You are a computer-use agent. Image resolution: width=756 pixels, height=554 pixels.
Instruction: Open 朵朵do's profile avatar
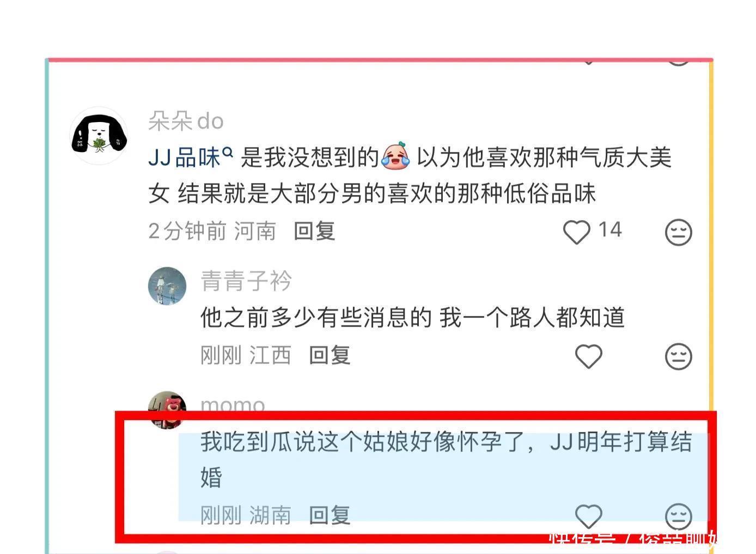click(99, 136)
